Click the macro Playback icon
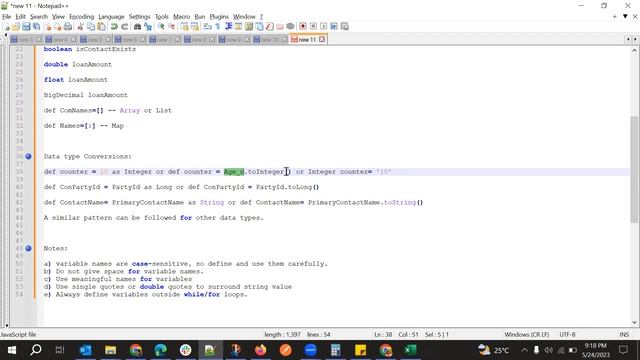The height and width of the screenshot is (360, 640). pos(324,27)
